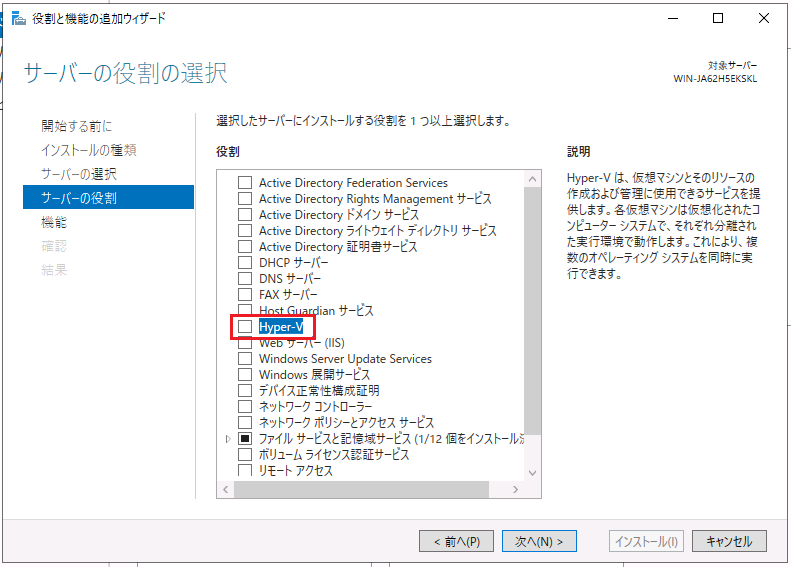Expand ファイル サービスと記憶域サービス tree node

point(228,439)
